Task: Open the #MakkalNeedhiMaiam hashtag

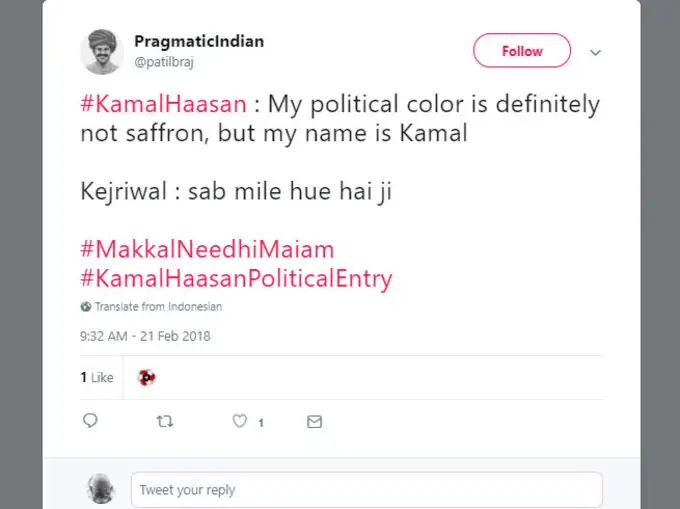Action: click(x=207, y=249)
